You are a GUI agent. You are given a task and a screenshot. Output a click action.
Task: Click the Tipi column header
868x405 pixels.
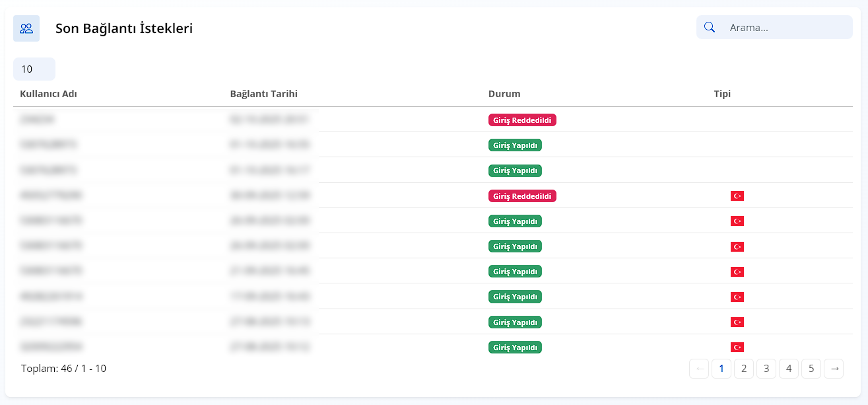pos(722,94)
